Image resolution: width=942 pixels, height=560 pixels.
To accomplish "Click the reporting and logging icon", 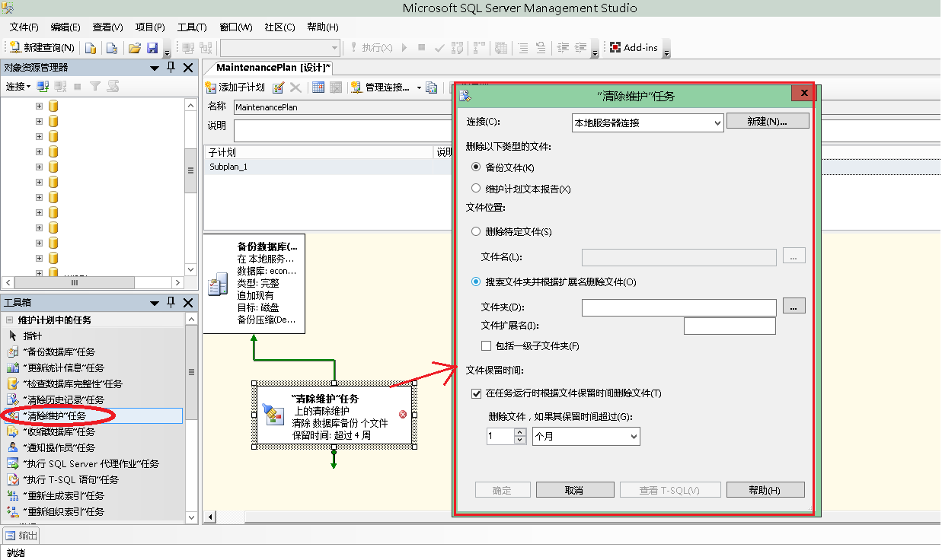I will [431, 87].
